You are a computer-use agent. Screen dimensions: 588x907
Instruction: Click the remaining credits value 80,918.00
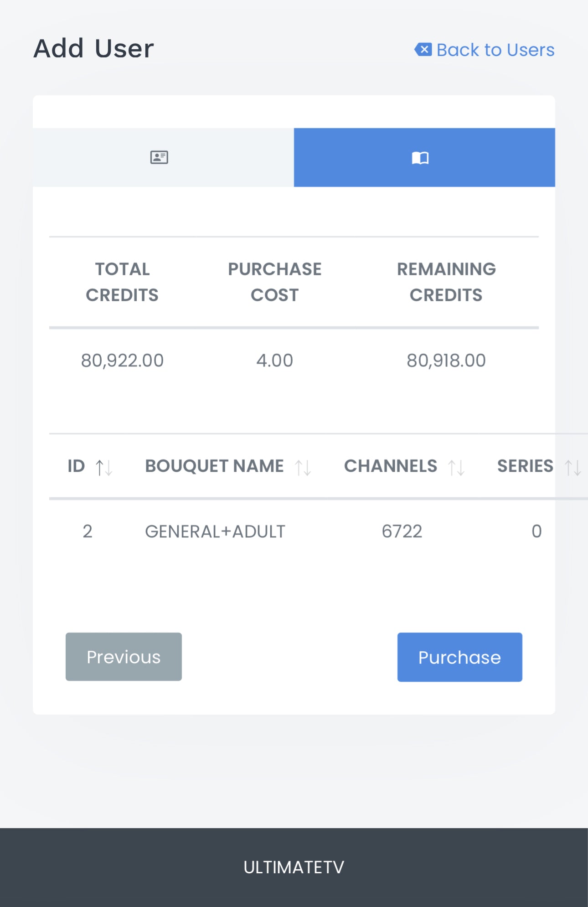(x=446, y=361)
